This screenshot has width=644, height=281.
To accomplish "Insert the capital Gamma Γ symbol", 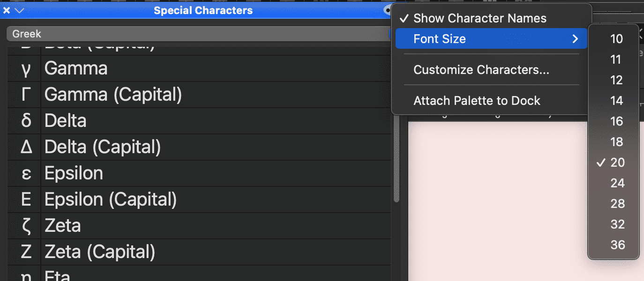I will click(26, 95).
